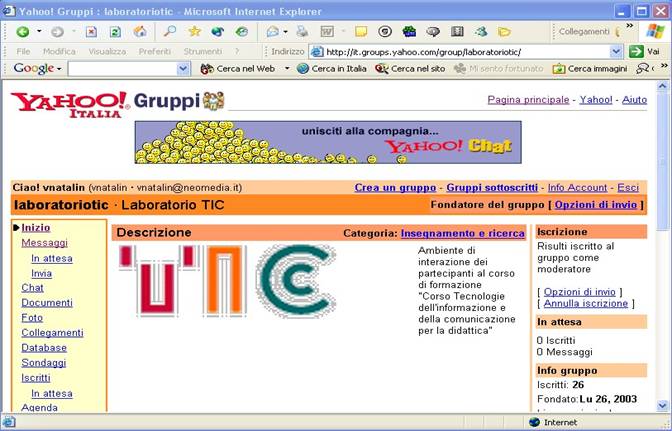
Task: Click the green Back arrow button
Action: [x=23, y=32]
